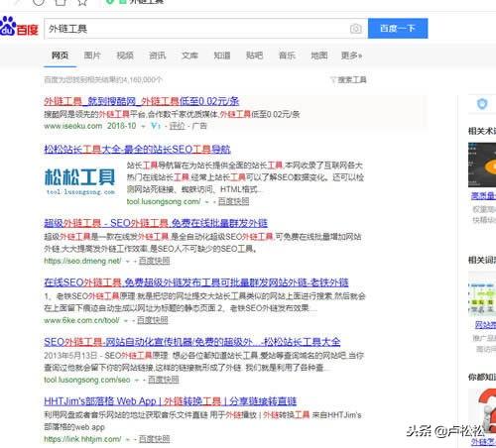Open SEO外链工具-网站自动化宣传机器 result

[x=192, y=342]
